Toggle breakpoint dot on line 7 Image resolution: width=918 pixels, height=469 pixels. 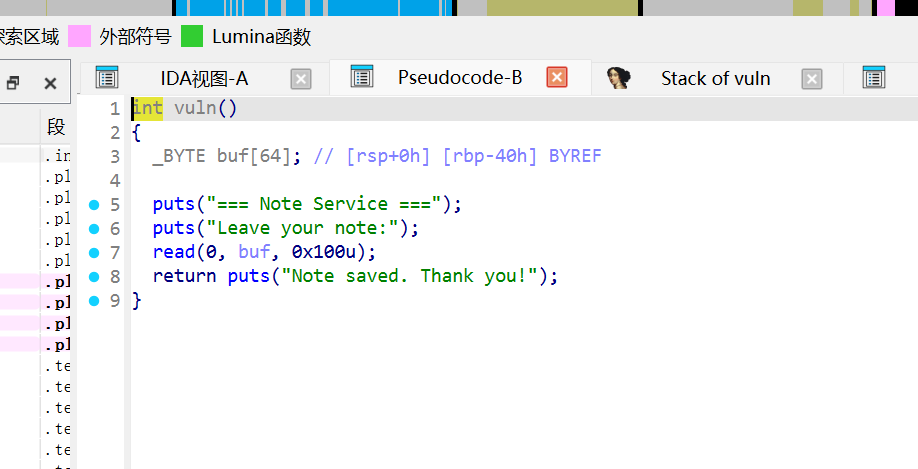pyautogui.click(x=94, y=253)
